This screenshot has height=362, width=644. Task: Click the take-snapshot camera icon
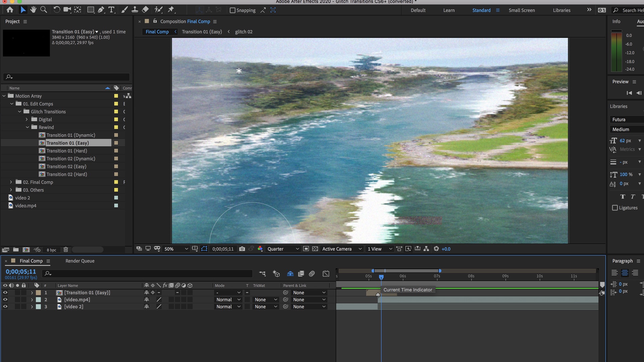point(242,249)
